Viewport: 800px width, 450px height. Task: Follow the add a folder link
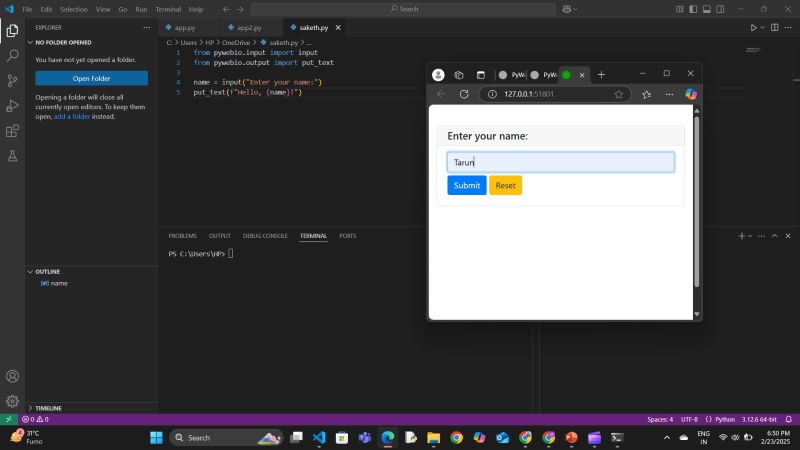(72, 116)
